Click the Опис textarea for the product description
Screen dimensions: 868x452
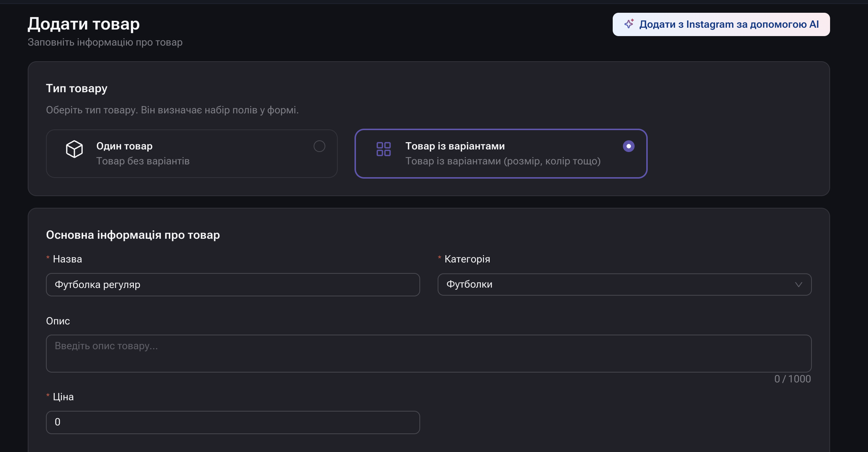tap(429, 354)
